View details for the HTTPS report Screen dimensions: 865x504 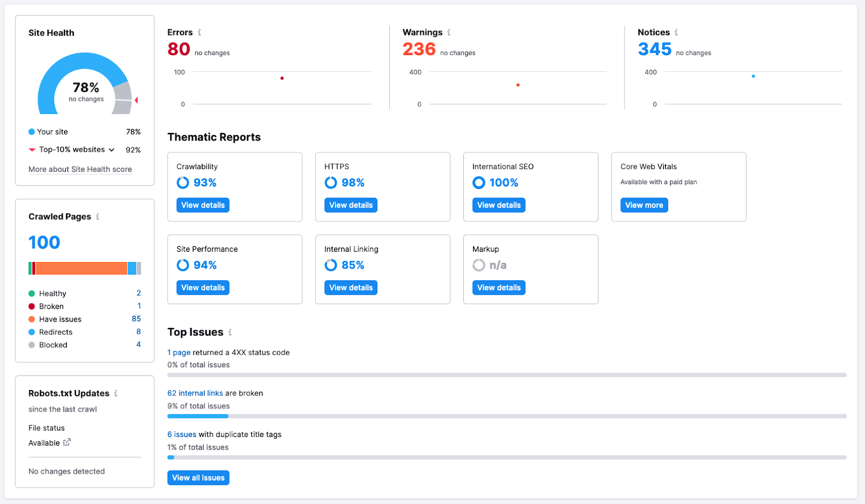click(351, 205)
